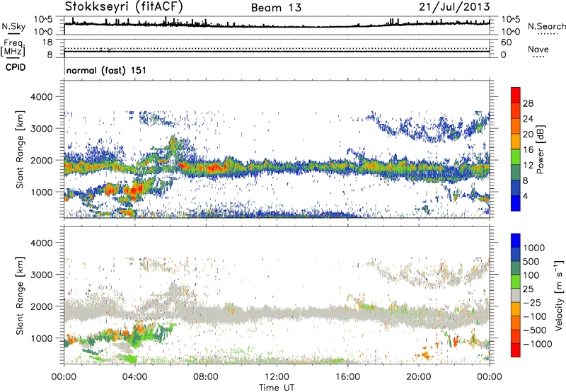The width and height of the screenshot is (566, 392).
Task: Click the "08:00" time axis tick label
Action: tap(205, 377)
